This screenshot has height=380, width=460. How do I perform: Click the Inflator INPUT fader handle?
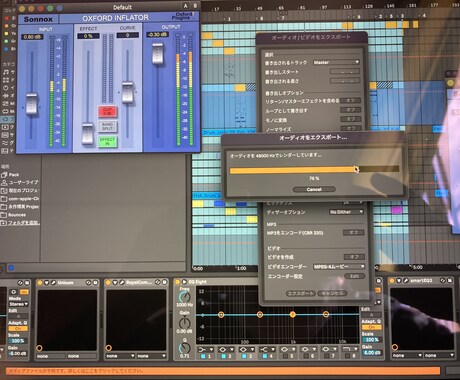[x=32, y=104]
